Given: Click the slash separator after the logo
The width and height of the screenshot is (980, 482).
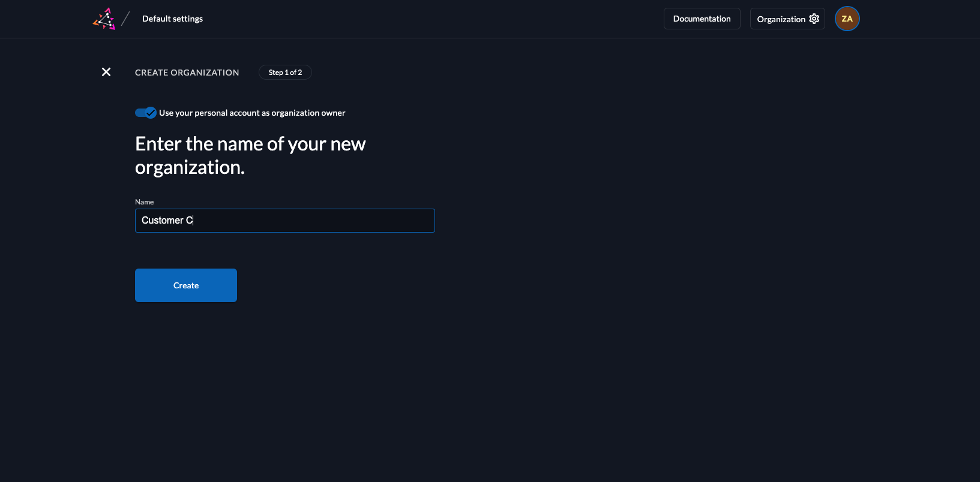Looking at the screenshot, I should click(x=125, y=19).
